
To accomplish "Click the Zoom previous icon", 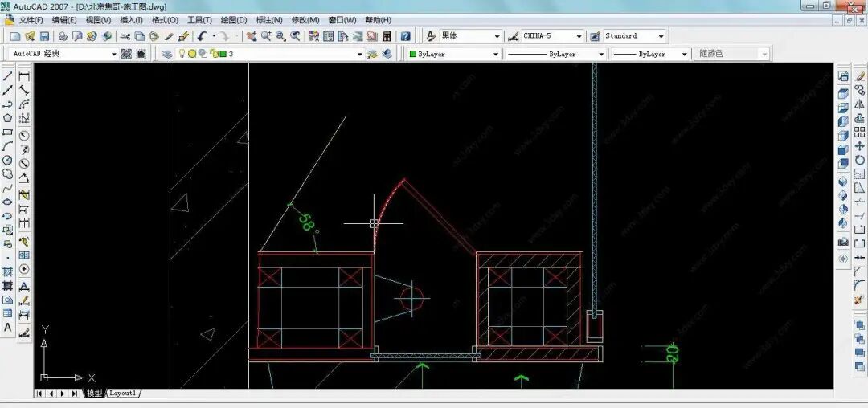I will click(x=296, y=36).
